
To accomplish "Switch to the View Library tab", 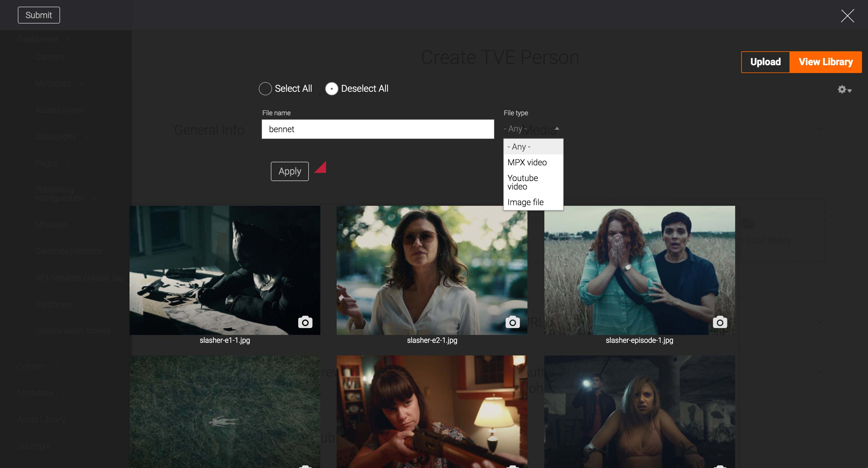I will 825,62.
